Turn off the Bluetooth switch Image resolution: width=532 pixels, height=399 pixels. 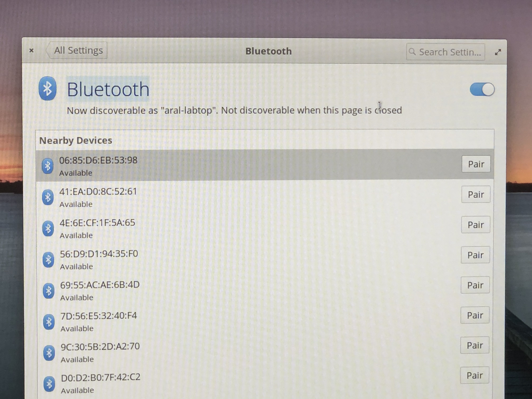(482, 89)
